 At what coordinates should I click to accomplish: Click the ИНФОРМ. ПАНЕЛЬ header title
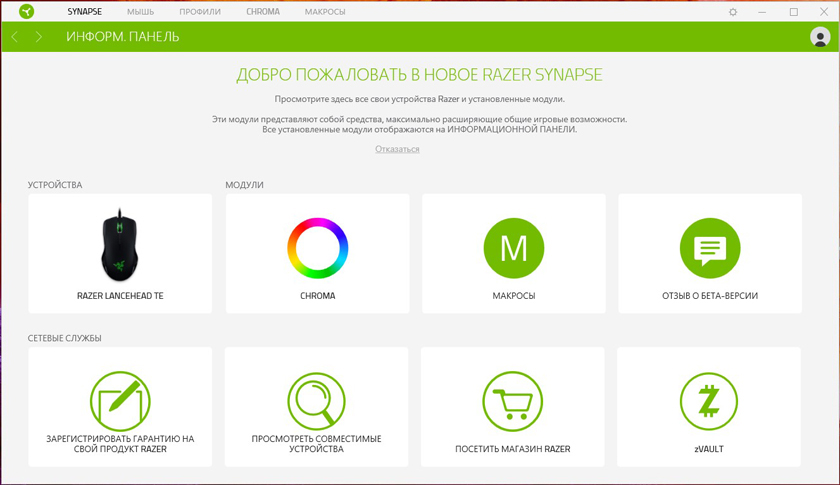tap(123, 37)
